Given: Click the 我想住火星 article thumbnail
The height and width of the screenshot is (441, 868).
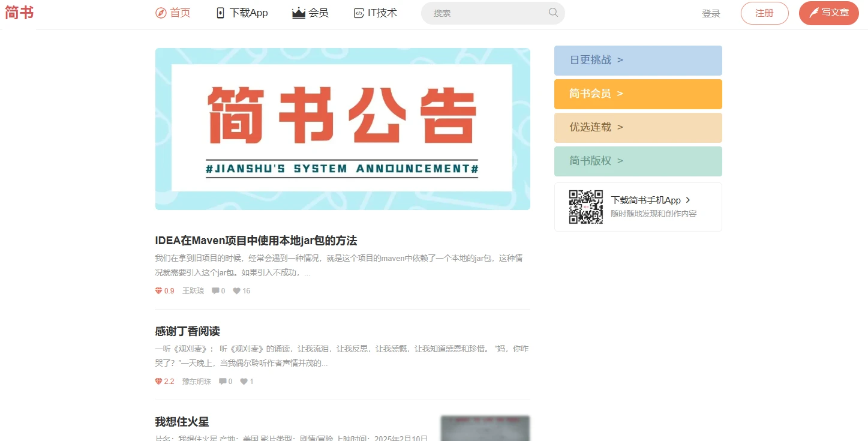Looking at the screenshot, I should point(485,428).
